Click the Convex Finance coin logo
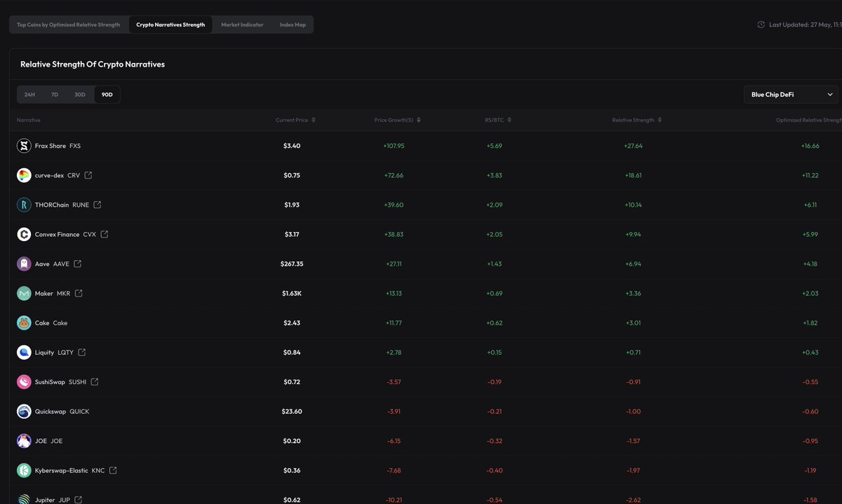 coord(24,234)
